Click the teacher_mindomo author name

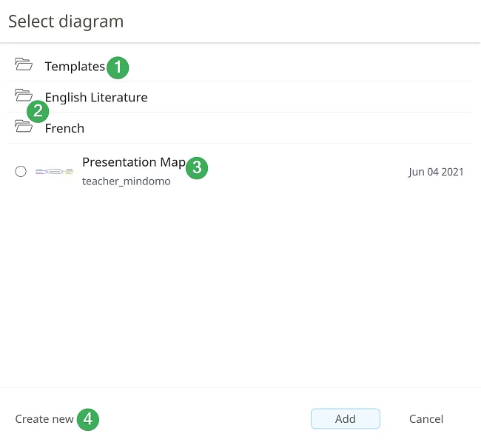126,181
